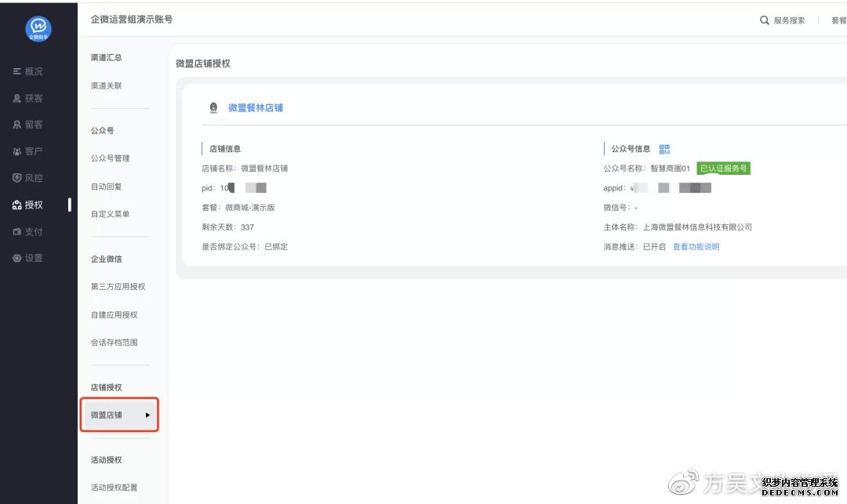
Task: Select 留客 in the left navigation
Action: 28,125
